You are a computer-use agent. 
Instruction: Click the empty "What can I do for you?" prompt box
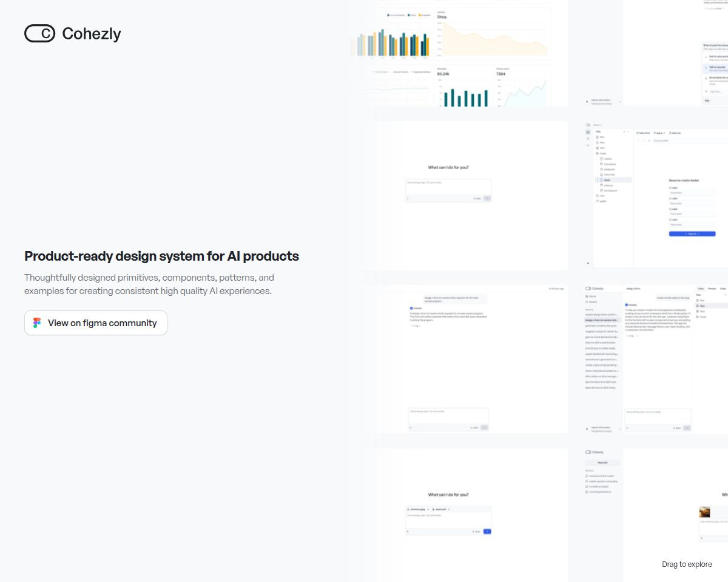click(x=448, y=190)
